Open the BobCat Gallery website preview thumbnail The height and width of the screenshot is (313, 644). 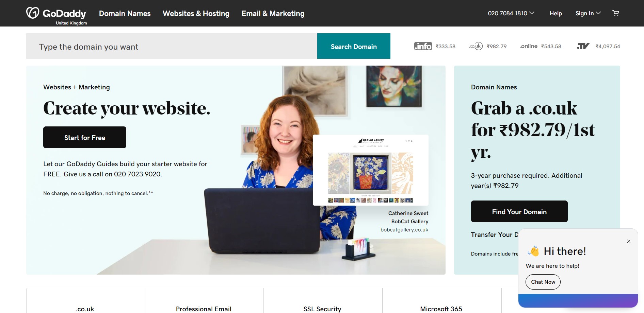371,170
